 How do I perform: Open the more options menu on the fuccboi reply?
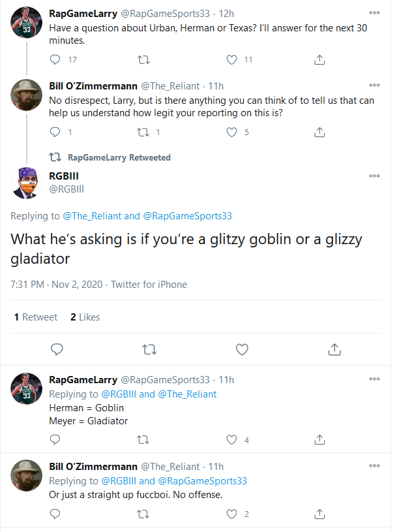tap(374, 465)
